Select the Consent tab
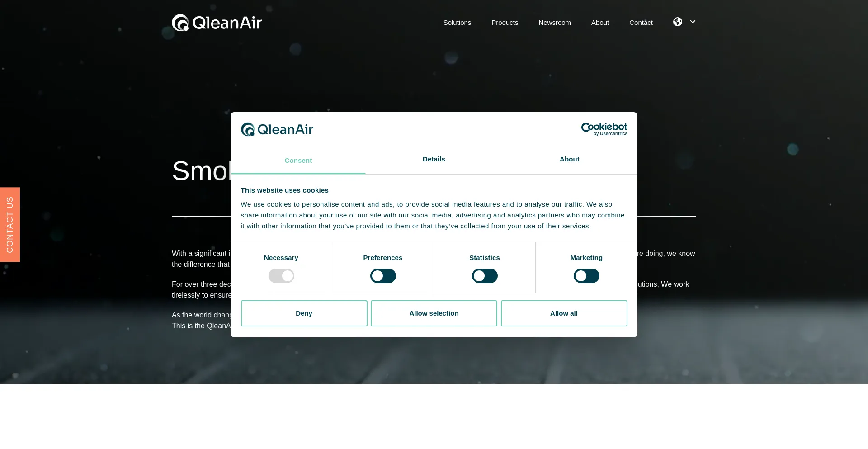Viewport: 868px width, 449px height. click(x=298, y=161)
